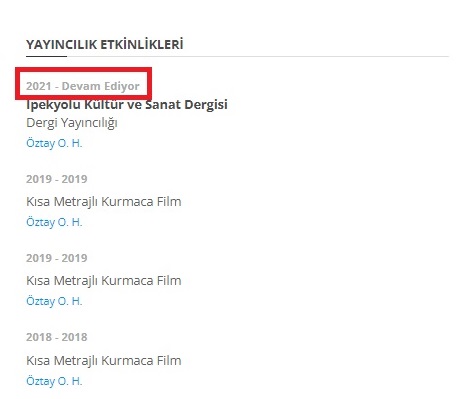Click the second '2019 - 2019' date label
Screen dimensions: 458x399
click(x=57, y=258)
